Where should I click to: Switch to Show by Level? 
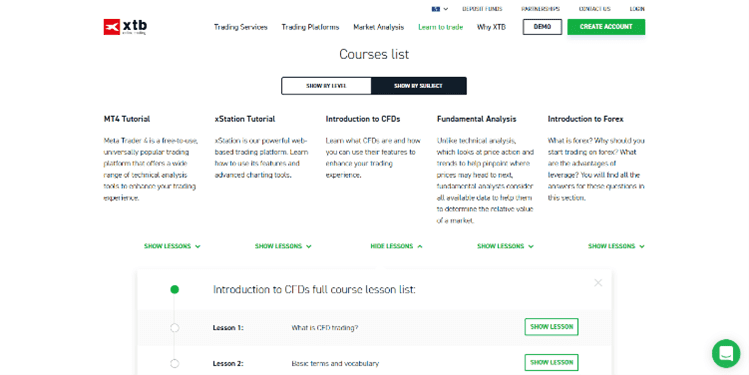[x=326, y=86]
